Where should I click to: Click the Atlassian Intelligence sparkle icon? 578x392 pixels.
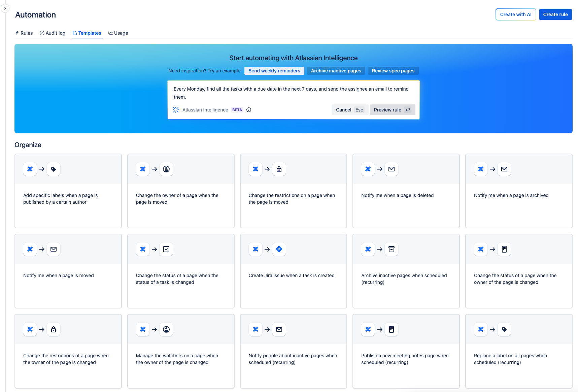pos(176,110)
